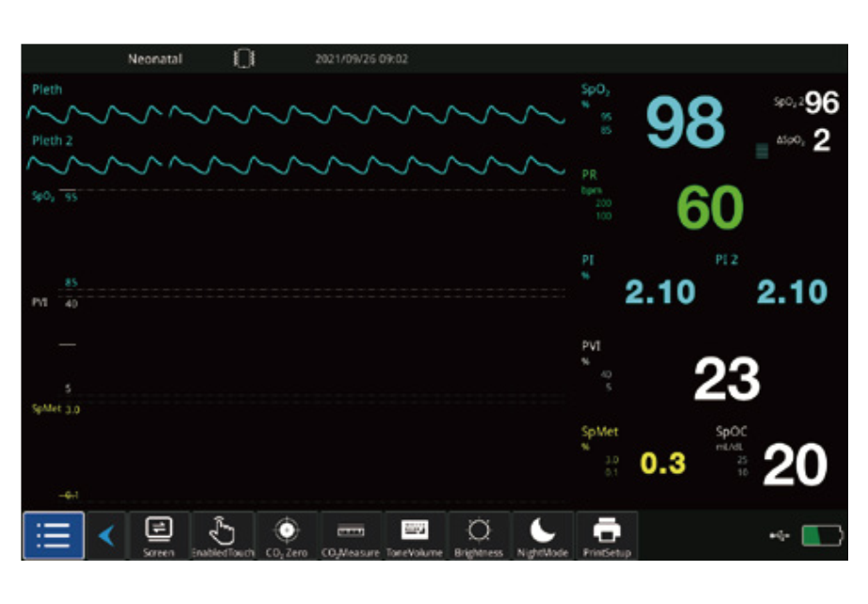The height and width of the screenshot is (604, 868).
Task: Select the PVI value 23 tile
Action: click(726, 380)
